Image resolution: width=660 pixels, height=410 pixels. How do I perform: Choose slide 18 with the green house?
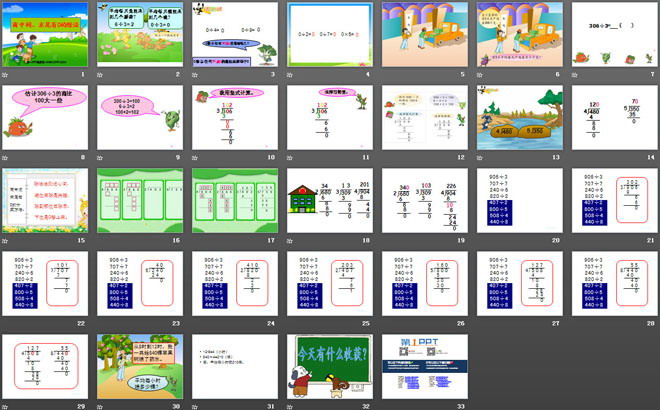326,200
